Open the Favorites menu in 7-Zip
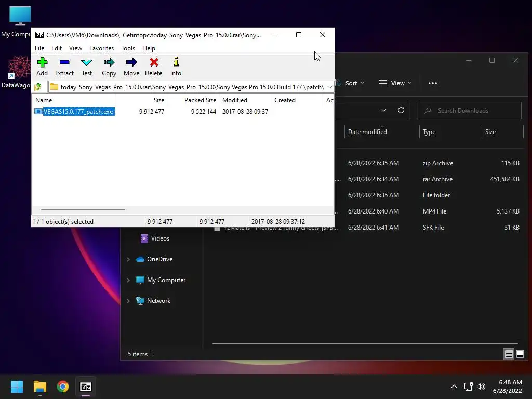The height and width of the screenshot is (399, 532). (x=101, y=48)
